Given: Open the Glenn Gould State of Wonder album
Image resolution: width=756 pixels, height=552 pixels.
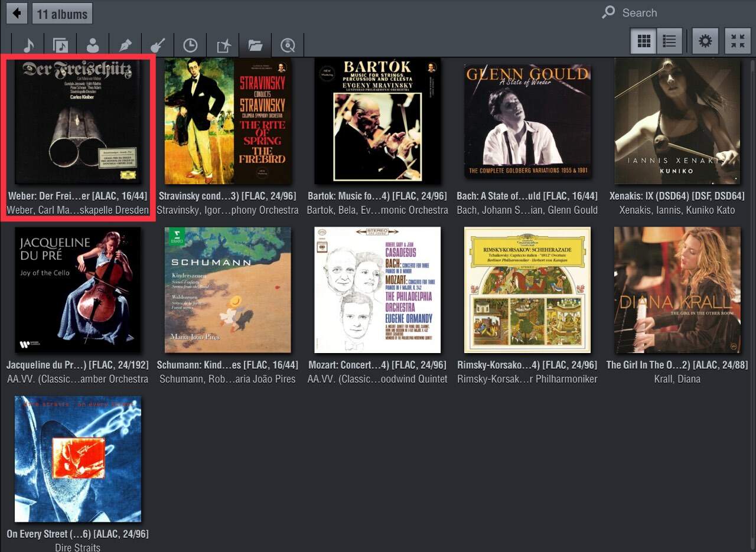Looking at the screenshot, I should (527, 121).
